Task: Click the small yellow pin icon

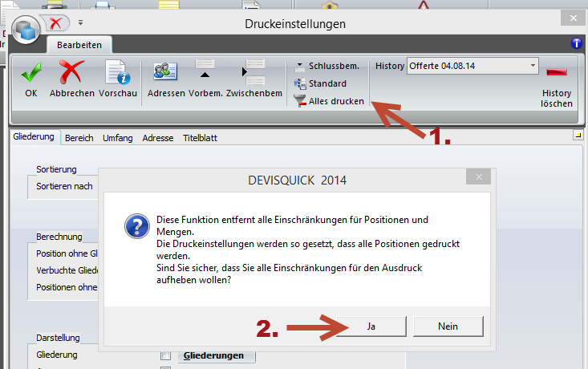Action: pyautogui.click(x=578, y=135)
